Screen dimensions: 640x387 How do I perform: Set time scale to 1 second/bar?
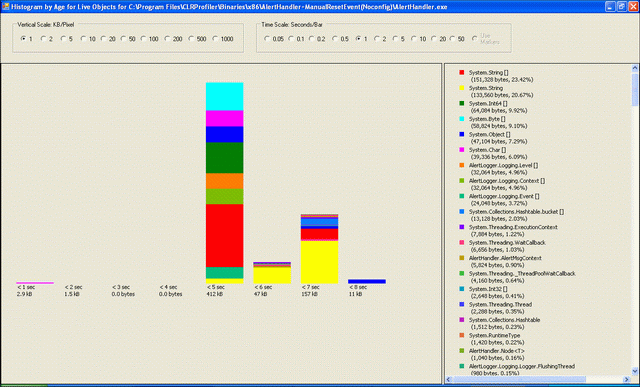358,39
